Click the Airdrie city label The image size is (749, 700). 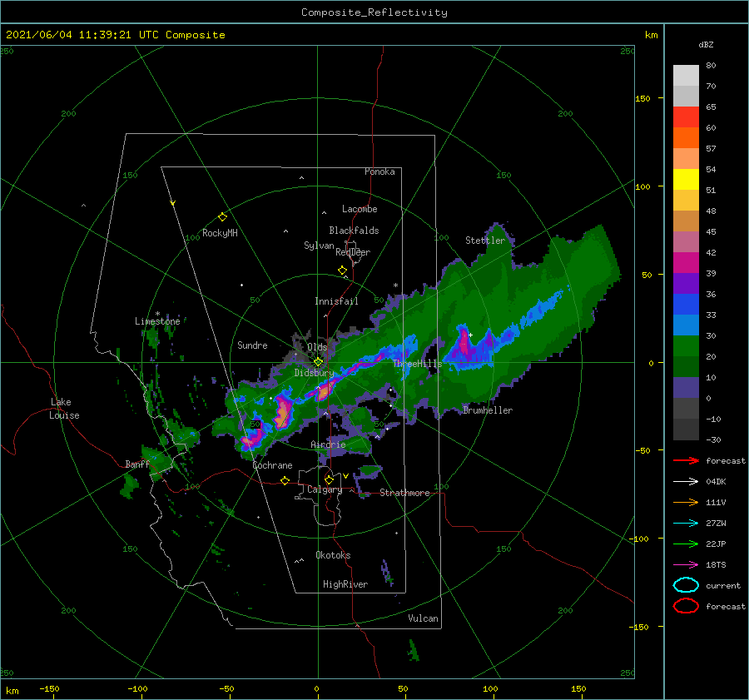[x=328, y=444]
